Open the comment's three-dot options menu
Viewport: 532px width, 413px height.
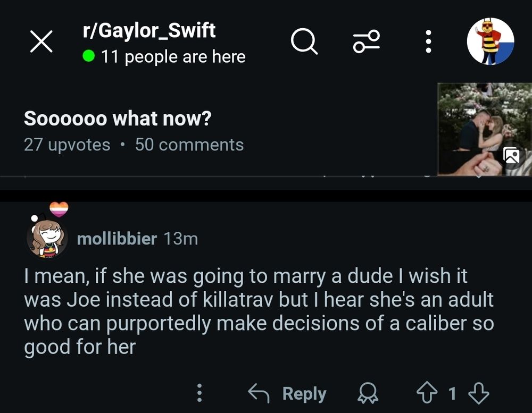tap(199, 393)
